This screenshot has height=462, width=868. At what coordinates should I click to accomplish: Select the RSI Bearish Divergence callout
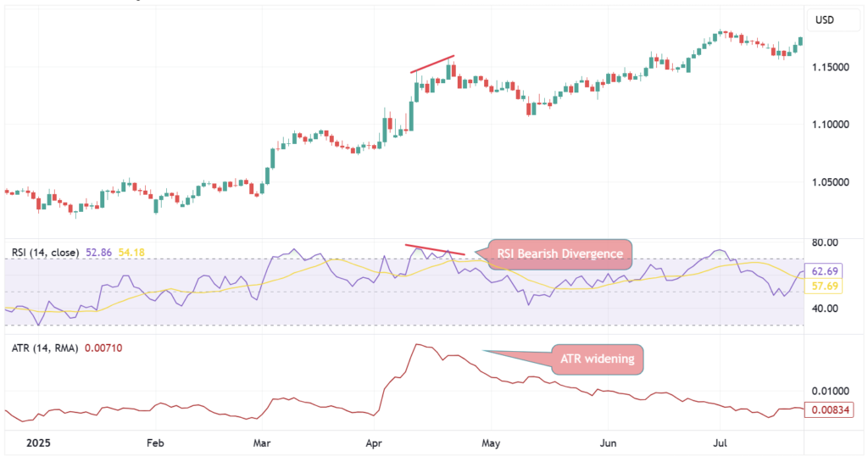(x=559, y=254)
